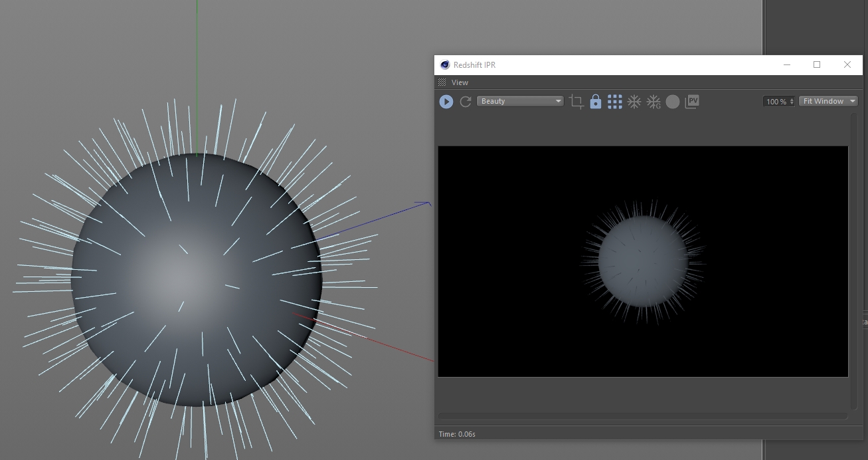Open the Beauty AOV dropdown
868x460 pixels.
coord(520,101)
